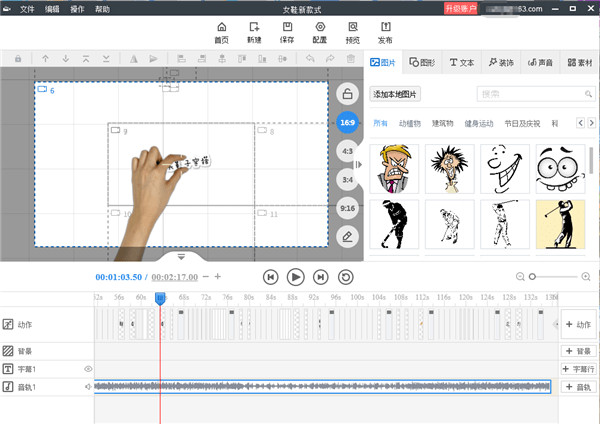The width and height of the screenshot is (600, 424).
Task: Click the Publish (发布) icon
Action: click(x=385, y=32)
